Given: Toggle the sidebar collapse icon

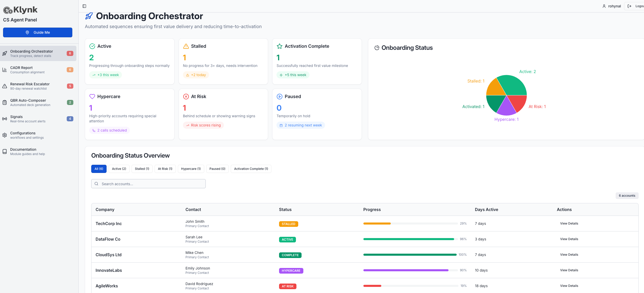Looking at the screenshot, I should pyautogui.click(x=84, y=6).
